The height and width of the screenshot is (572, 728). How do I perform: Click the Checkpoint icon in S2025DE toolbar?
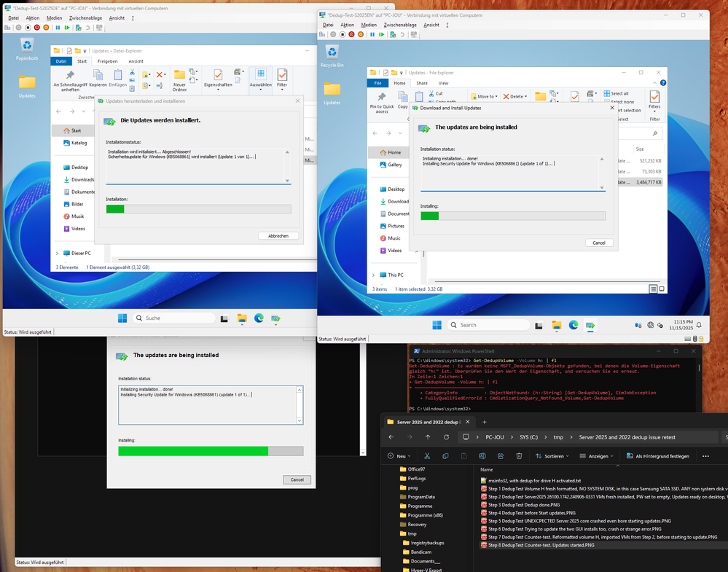point(78,28)
